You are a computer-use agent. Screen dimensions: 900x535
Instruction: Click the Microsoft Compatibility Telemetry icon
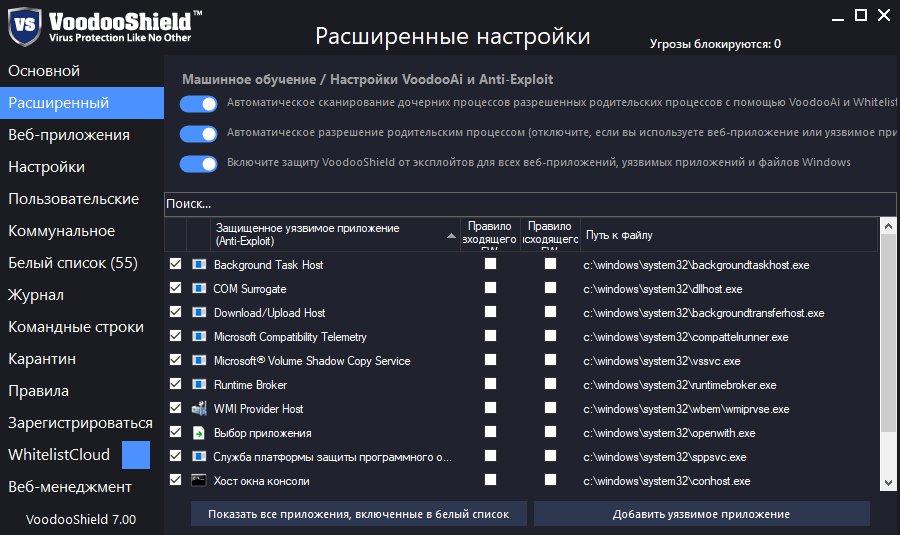coord(199,336)
